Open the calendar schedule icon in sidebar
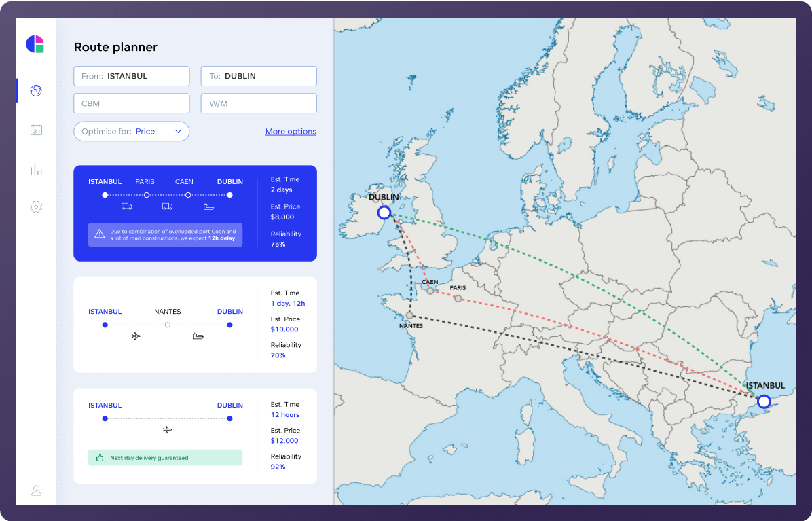This screenshot has height=521, width=812. (35, 130)
